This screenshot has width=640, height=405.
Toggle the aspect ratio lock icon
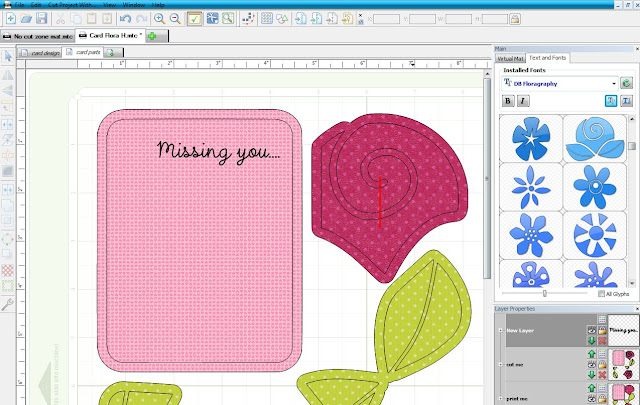point(515,19)
